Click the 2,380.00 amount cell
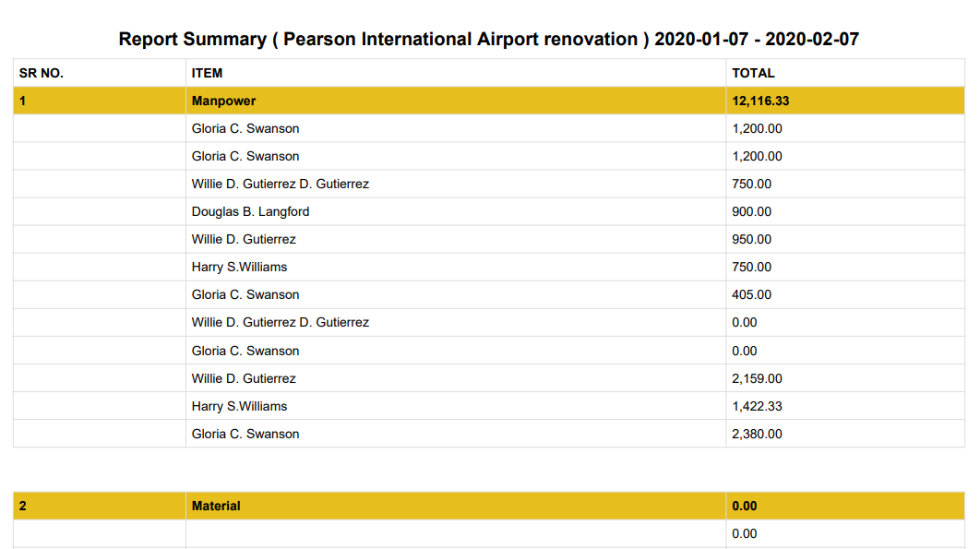Viewport: 980px width, 549px height. [x=757, y=434]
